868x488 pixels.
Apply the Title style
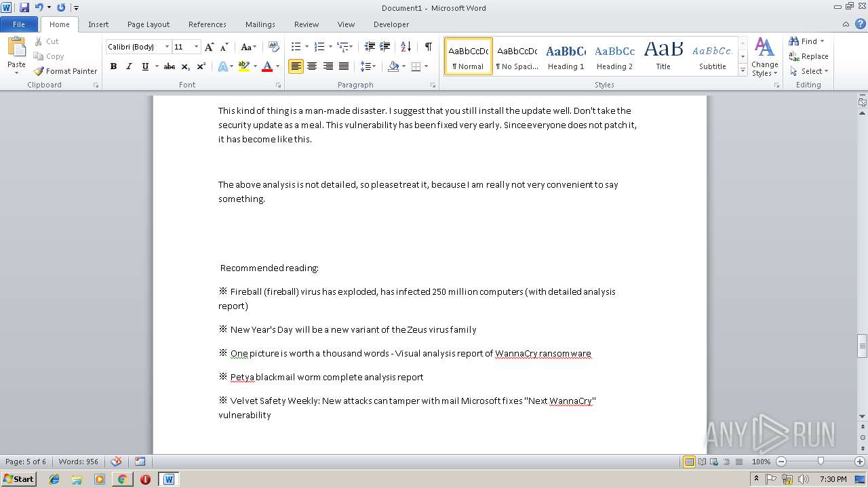point(663,56)
